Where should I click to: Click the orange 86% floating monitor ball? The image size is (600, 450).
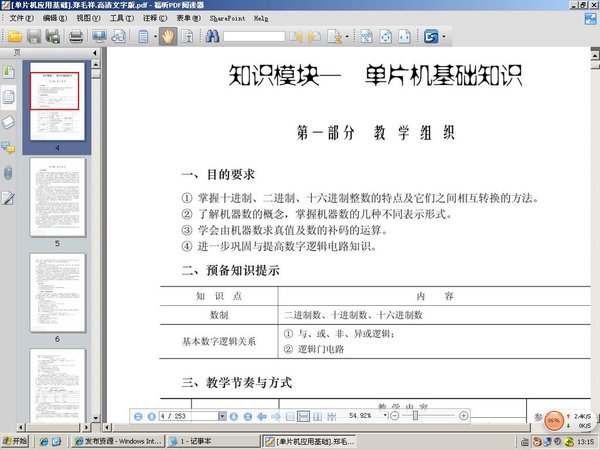[x=554, y=420]
